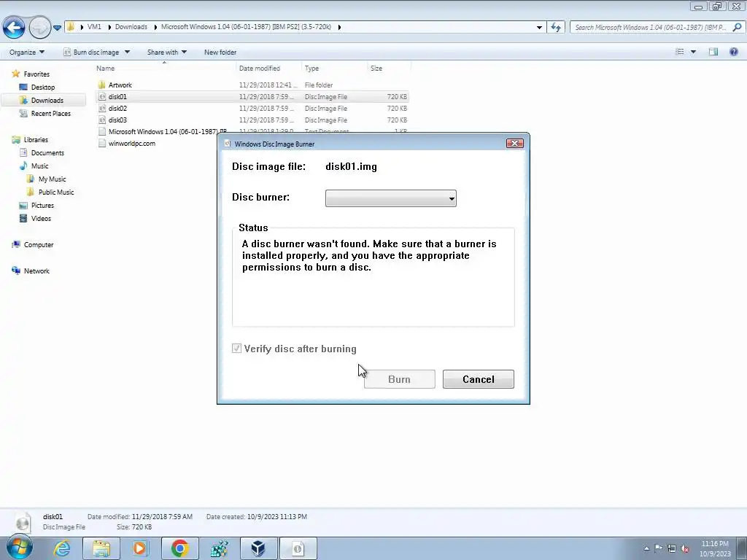Screen dimensions: 747x560
Task: Open the Organize menu
Action: pyautogui.click(x=27, y=52)
